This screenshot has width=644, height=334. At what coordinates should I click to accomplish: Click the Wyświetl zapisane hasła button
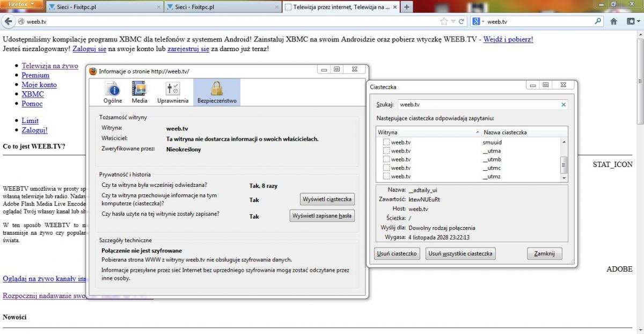(323, 216)
